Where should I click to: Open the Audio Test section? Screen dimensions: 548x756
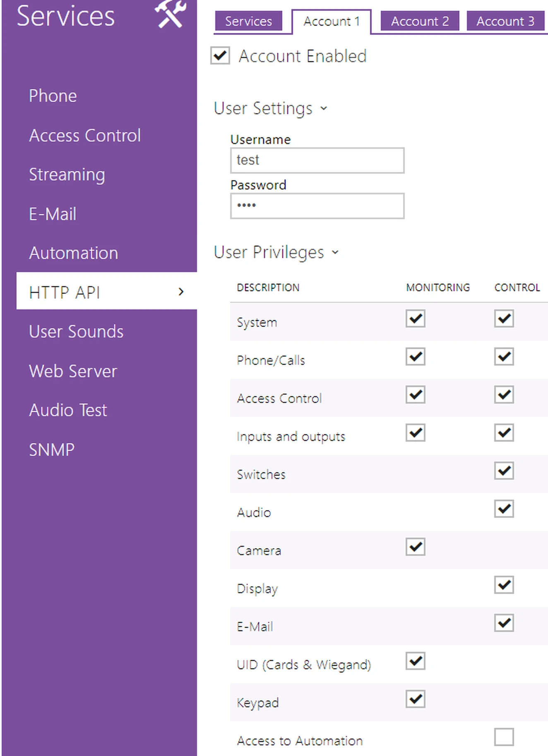tap(68, 410)
